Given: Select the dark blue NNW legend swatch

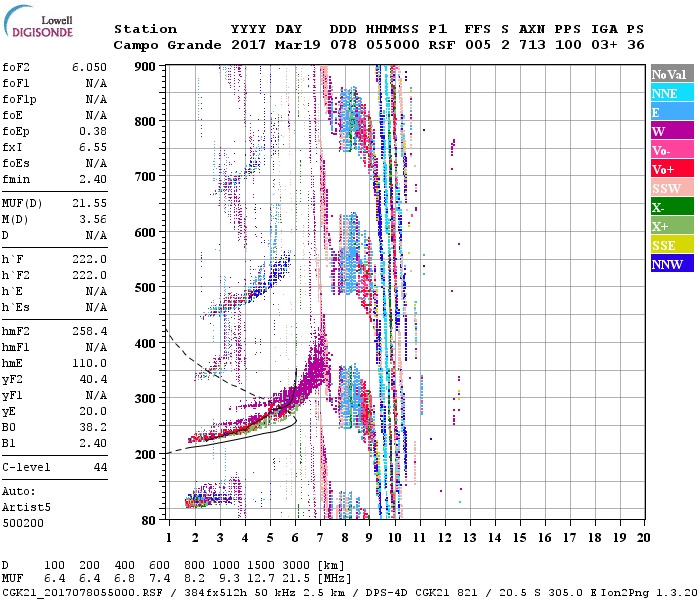Looking at the screenshot, I should click(671, 264).
